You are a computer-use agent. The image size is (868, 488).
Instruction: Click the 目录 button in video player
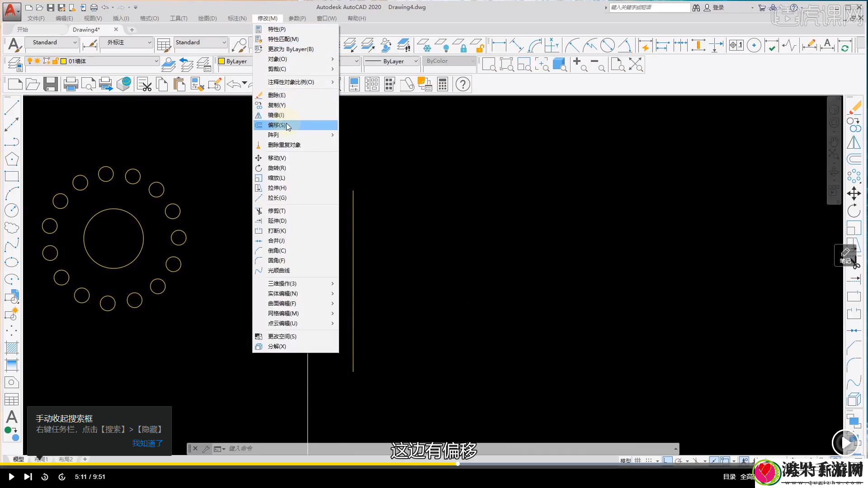coord(729,477)
